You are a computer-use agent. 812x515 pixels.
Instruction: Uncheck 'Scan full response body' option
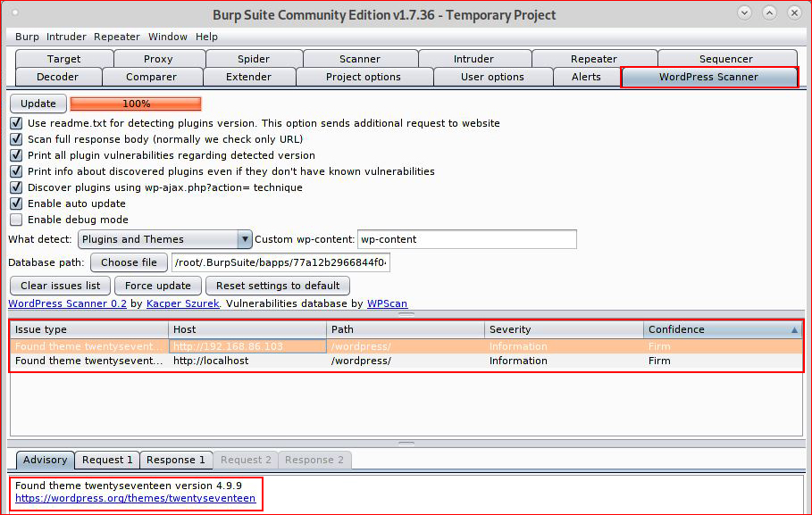coord(16,139)
